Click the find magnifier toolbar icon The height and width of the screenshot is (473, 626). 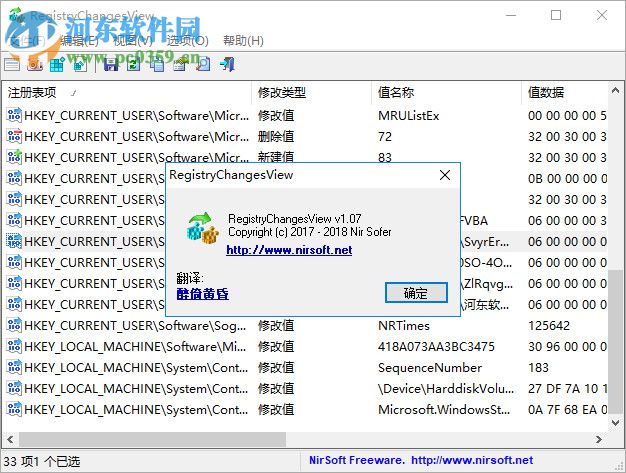(x=203, y=64)
